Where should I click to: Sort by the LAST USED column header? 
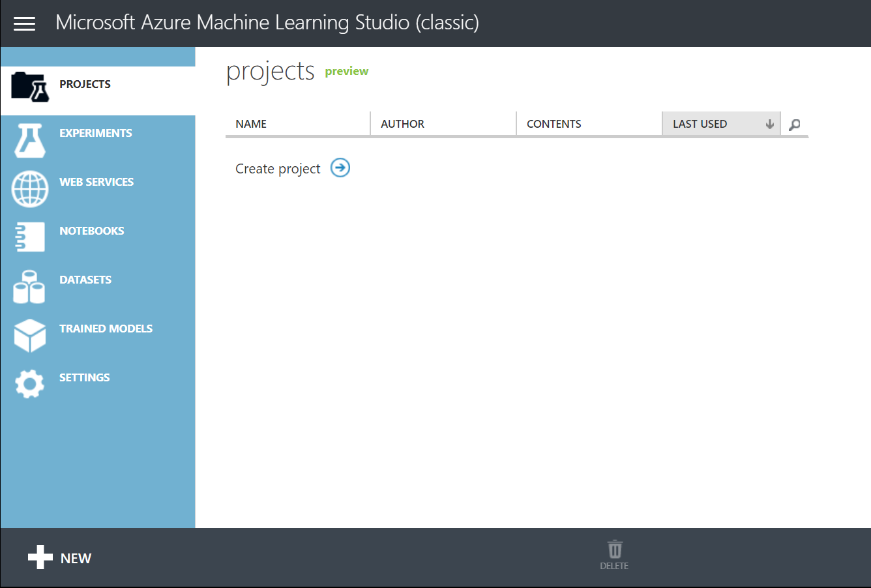721,124
